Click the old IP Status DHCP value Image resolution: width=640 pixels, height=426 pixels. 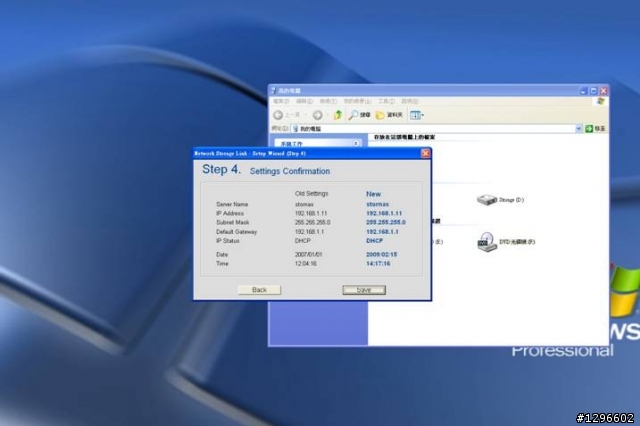(303, 241)
